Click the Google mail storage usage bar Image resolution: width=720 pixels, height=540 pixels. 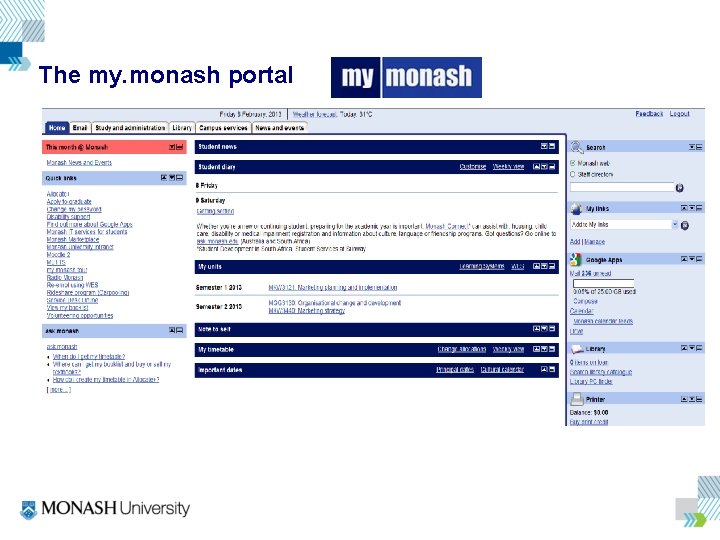(x=603, y=283)
